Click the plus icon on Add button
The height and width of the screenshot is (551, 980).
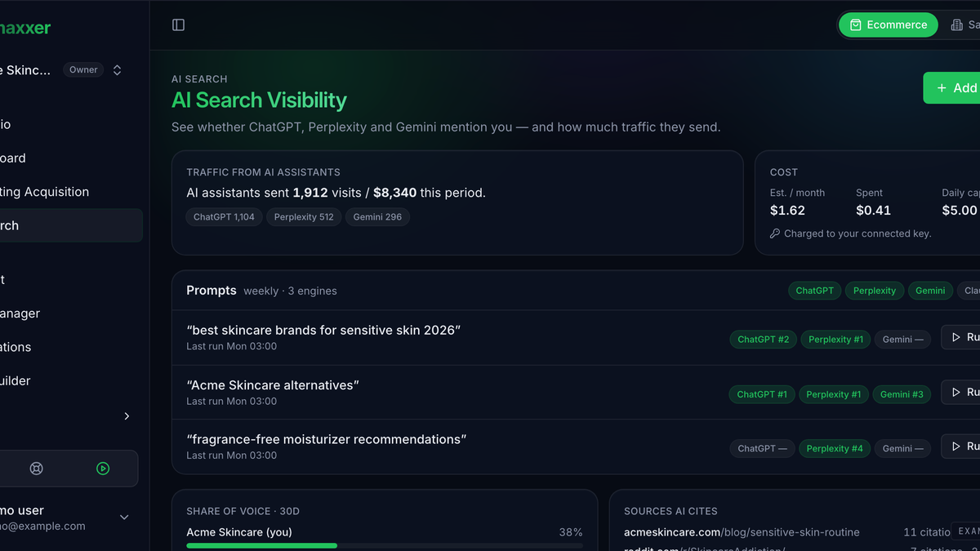point(942,88)
